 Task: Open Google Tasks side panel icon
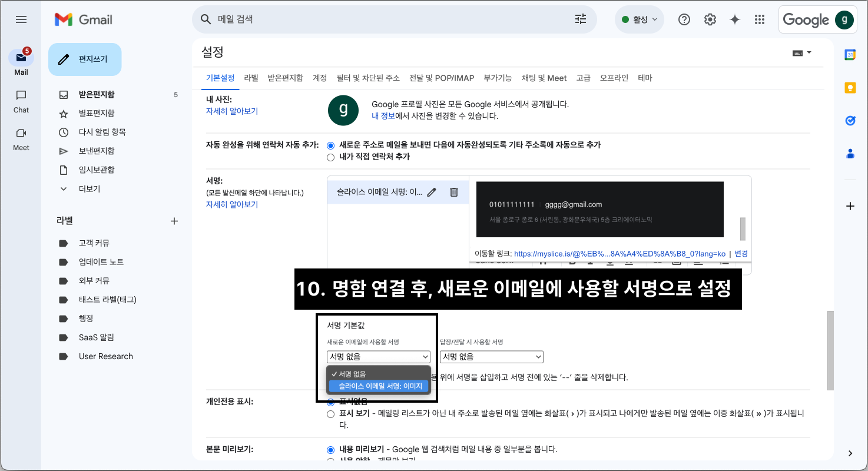point(850,121)
